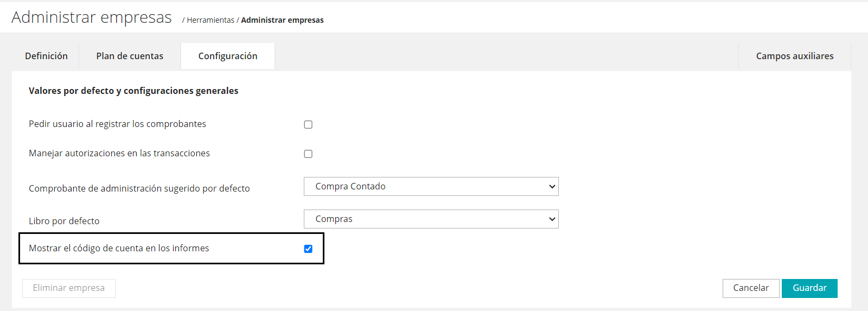Image resolution: width=868 pixels, height=311 pixels.
Task: Select the Configuración tab
Action: (x=228, y=56)
